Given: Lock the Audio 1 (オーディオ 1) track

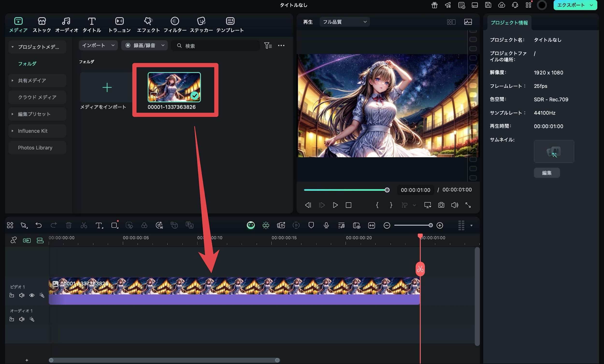Looking at the screenshot, I should click(x=12, y=319).
